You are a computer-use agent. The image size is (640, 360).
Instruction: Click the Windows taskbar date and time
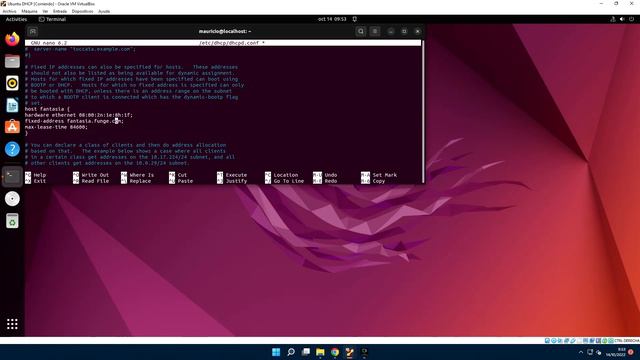(616, 352)
